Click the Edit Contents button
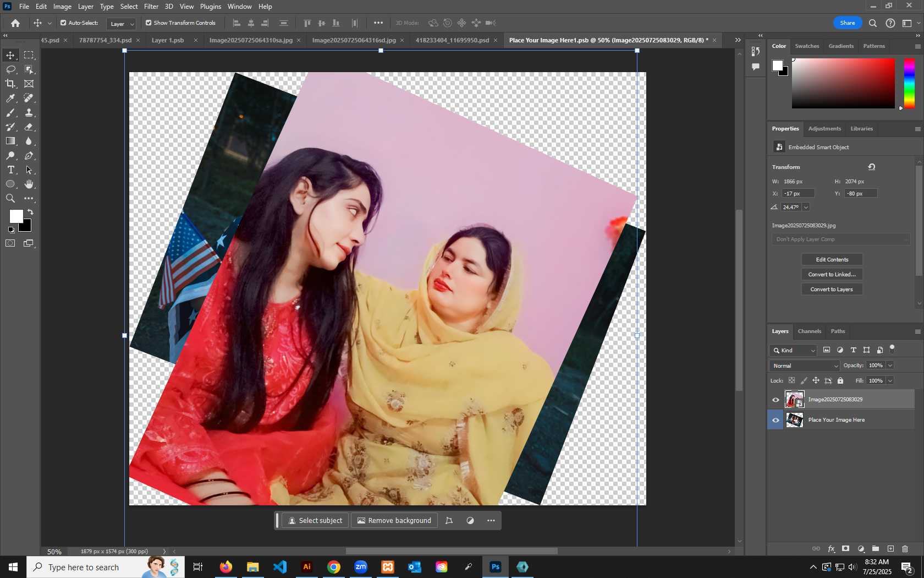This screenshot has height=578, width=924. [832, 259]
